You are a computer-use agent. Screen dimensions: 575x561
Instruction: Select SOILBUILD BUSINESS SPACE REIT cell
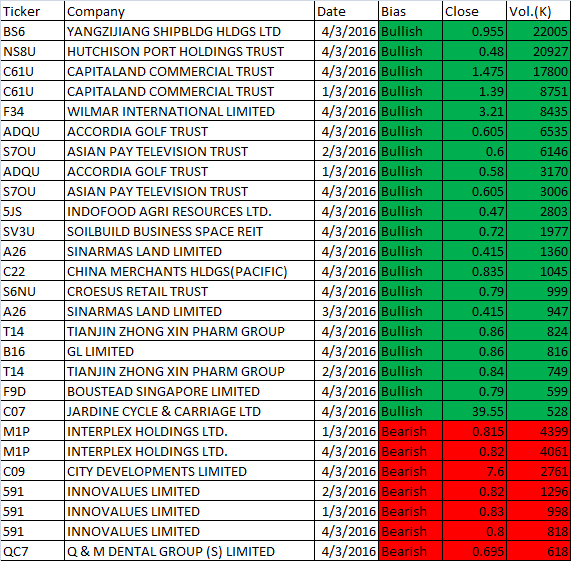click(x=189, y=231)
